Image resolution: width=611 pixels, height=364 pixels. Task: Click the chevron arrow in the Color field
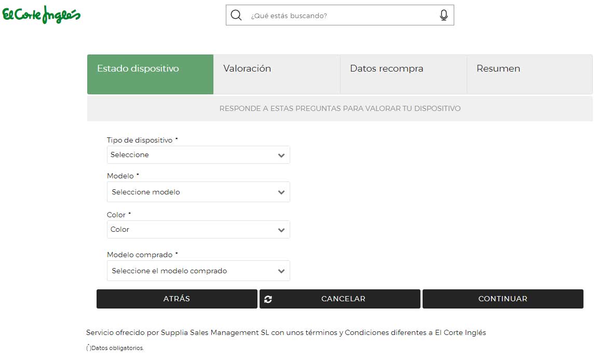281,230
